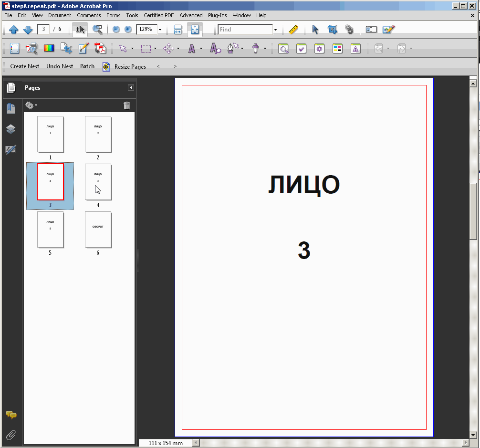Zoom out with the minus button
Image resolution: width=480 pixels, height=448 pixels.
[116, 30]
